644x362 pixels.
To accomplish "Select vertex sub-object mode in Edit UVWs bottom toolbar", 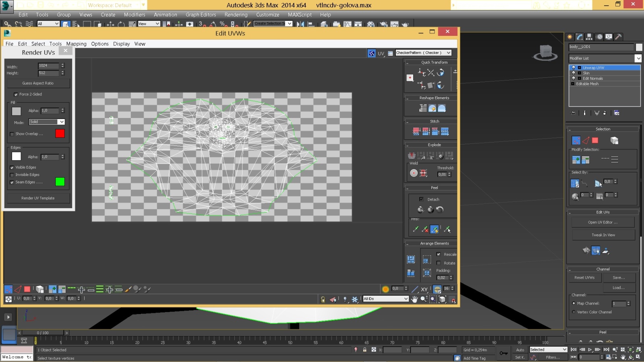I will click(x=8, y=289).
